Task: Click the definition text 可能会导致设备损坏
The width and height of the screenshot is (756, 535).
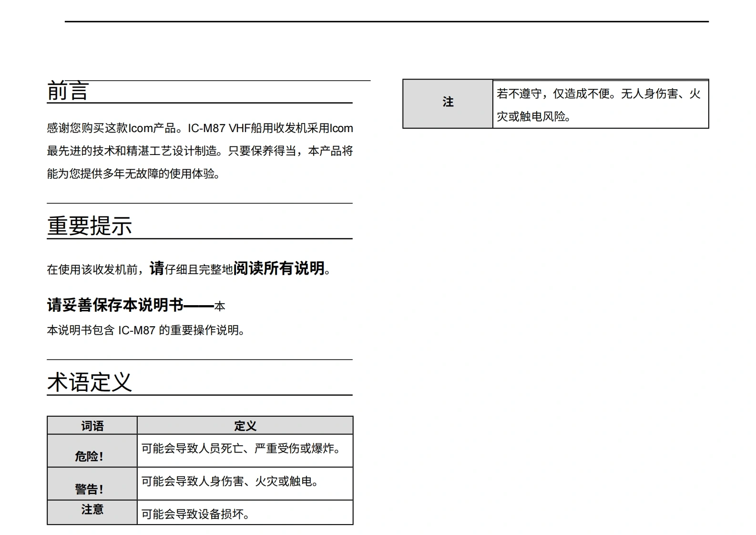Action: click(x=195, y=514)
